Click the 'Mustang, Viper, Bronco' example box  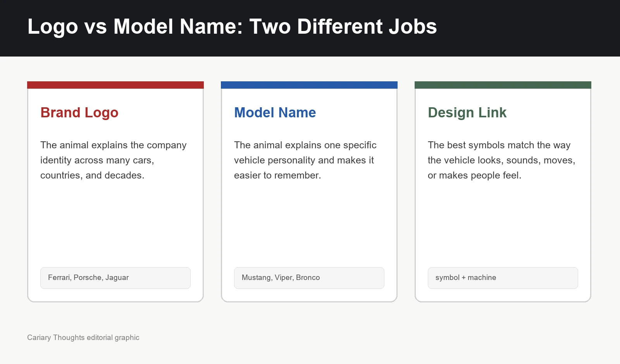[309, 278]
